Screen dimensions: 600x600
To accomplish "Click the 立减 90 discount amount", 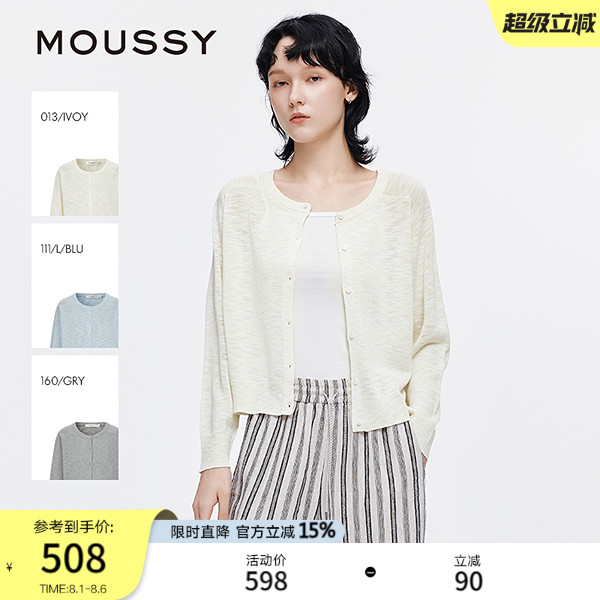I will [468, 573].
